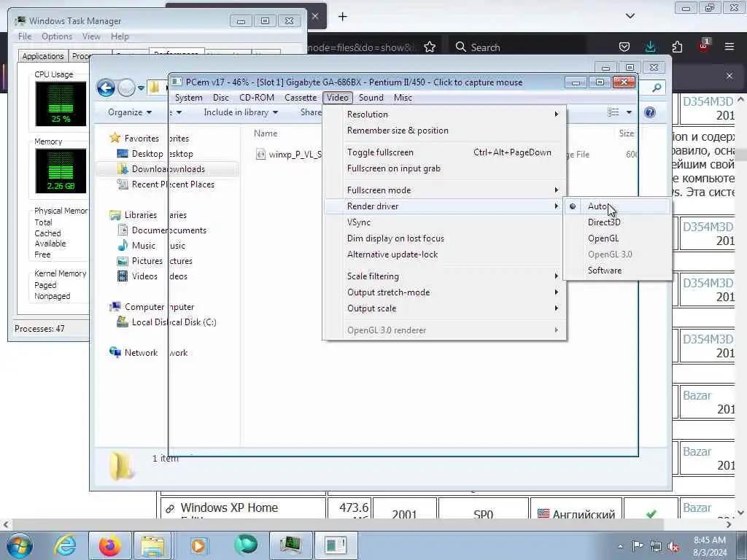Select the Direct3D render driver
The height and width of the screenshot is (560, 747).
[x=617, y=222]
